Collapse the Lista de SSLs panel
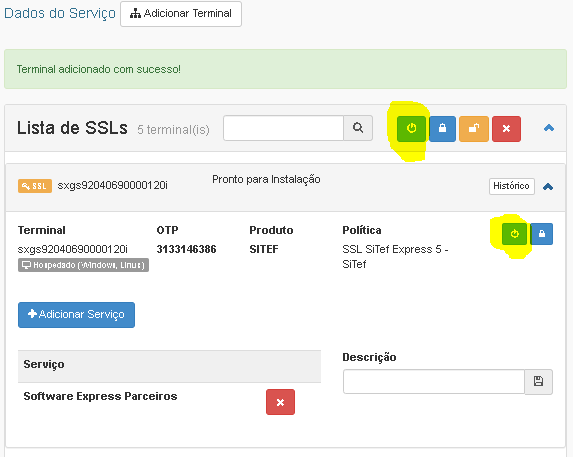Screen dimensions: 573x457 [549, 128]
